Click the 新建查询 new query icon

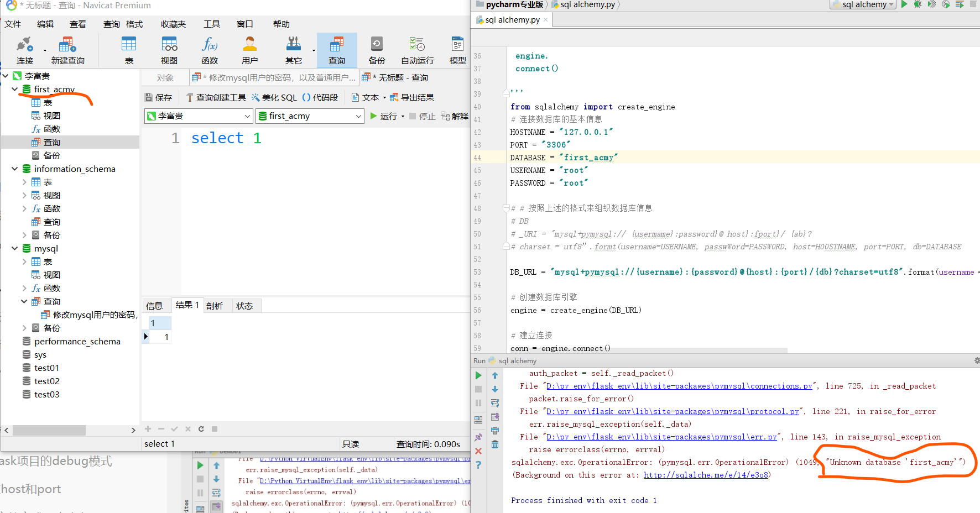tap(67, 50)
